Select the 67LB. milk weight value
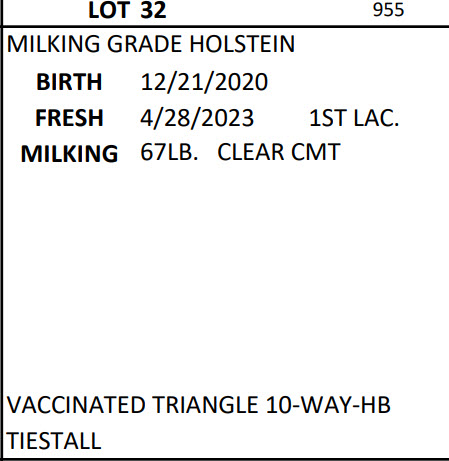449x461 pixels. point(169,152)
